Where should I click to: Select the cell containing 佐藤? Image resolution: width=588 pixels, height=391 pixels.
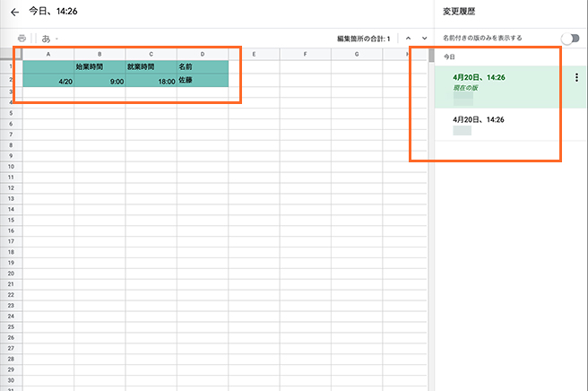[x=203, y=81]
